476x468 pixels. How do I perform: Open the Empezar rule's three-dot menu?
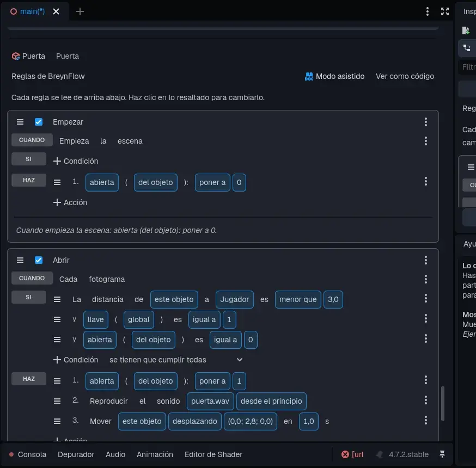click(425, 122)
